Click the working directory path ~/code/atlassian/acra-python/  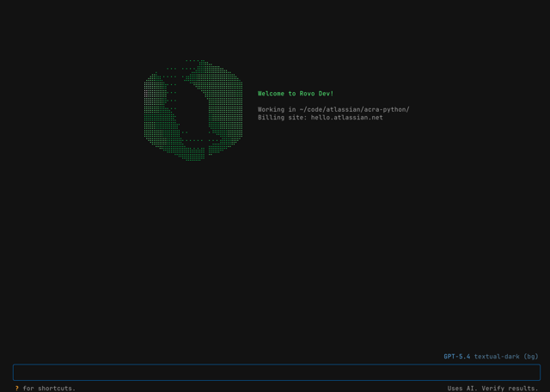tap(354, 109)
